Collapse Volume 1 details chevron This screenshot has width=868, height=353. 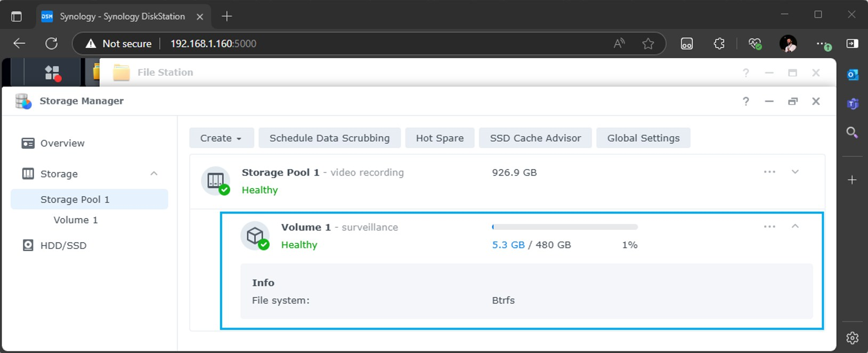click(x=795, y=226)
